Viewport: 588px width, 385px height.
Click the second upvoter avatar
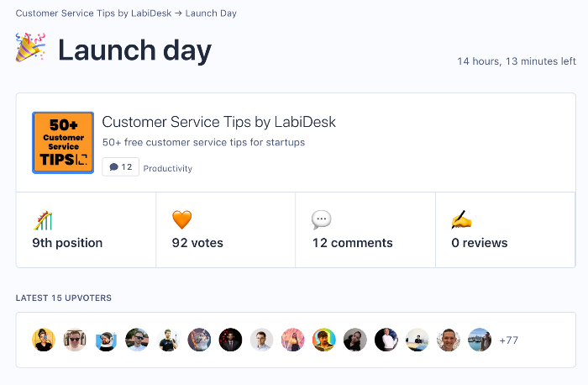click(75, 340)
